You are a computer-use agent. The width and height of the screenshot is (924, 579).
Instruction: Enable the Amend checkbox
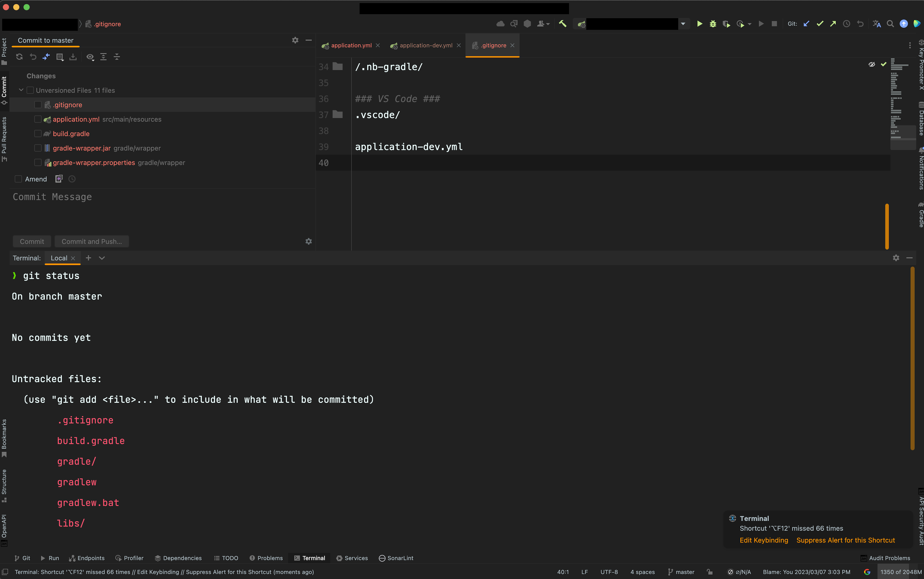click(x=18, y=179)
